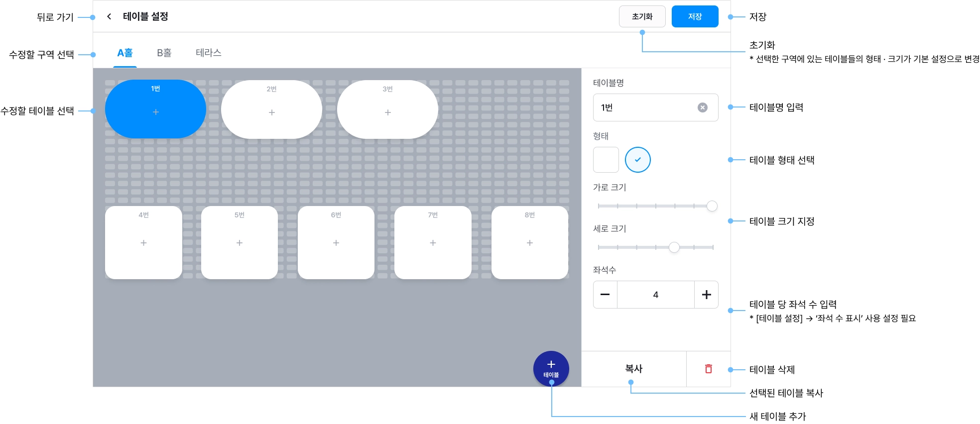Click the plus icon inside 3번 table

tap(388, 112)
